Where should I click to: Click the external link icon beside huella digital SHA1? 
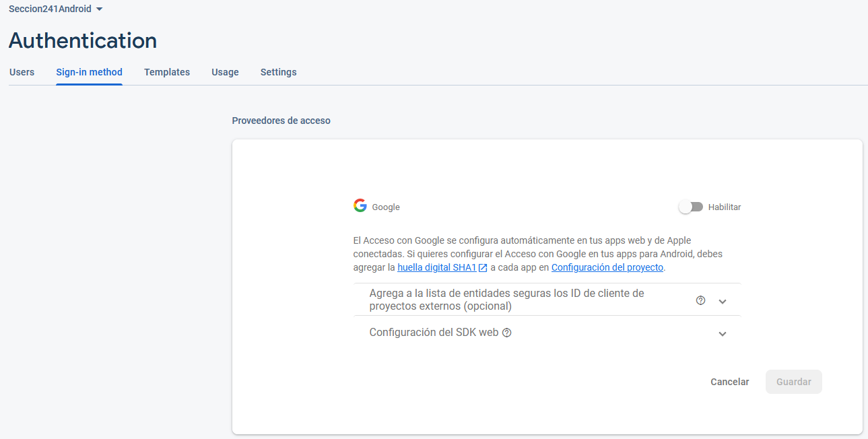482,267
